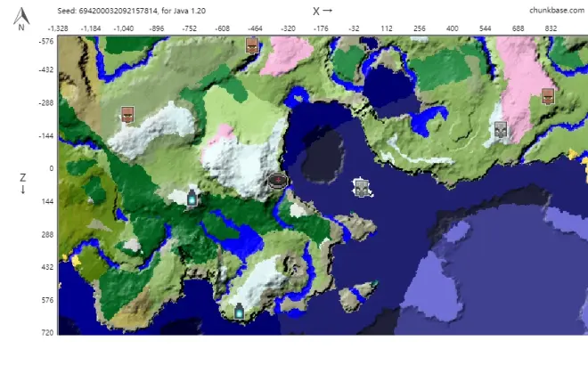Click the 832 tick on the X axis
Viewport: 588px width, 365px height.
pyautogui.click(x=551, y=28)
